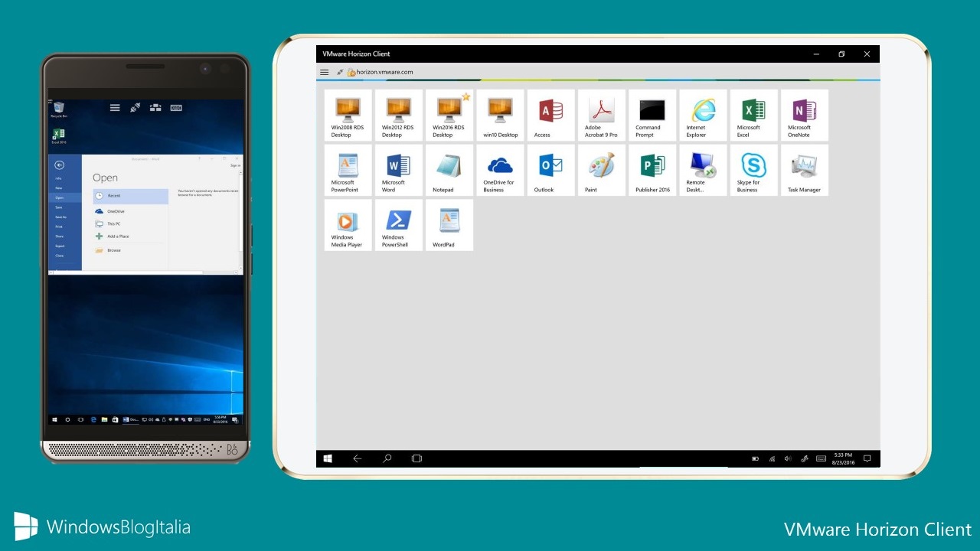Open tablet Action Center notifications
Viewport: 980px width, 551px height.
click(867, 458)
